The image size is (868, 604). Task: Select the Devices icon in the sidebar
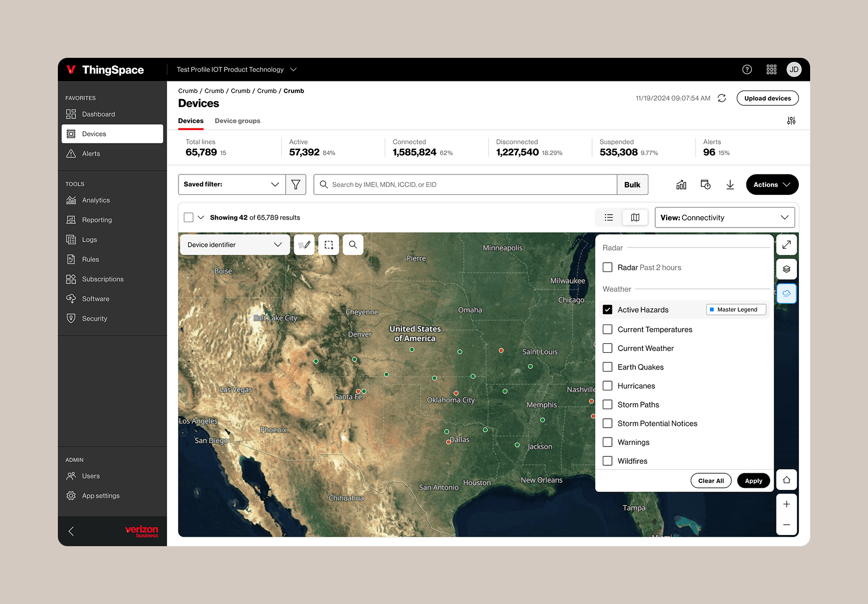click(x=71, y=133)
